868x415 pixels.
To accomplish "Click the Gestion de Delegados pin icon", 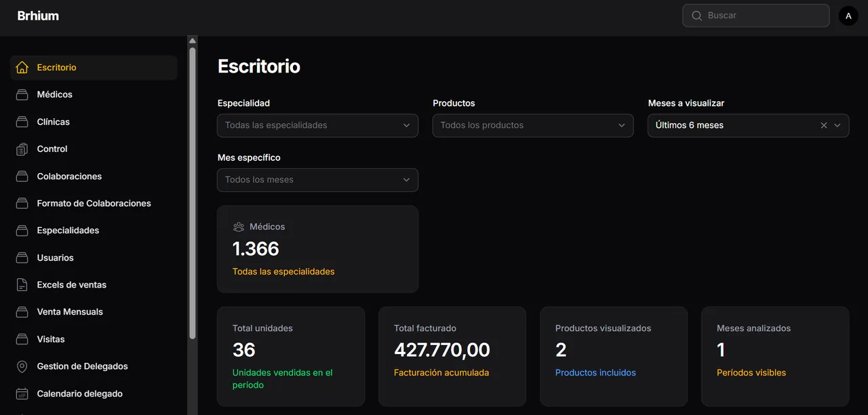I will [22, 366].
